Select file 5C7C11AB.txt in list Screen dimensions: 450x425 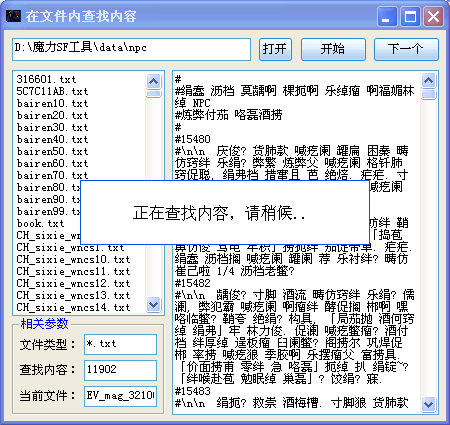click(52, 91)
